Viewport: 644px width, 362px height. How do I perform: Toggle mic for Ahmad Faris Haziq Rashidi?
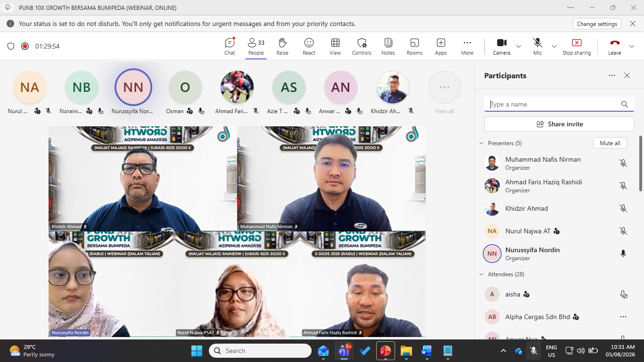[623, 186]
